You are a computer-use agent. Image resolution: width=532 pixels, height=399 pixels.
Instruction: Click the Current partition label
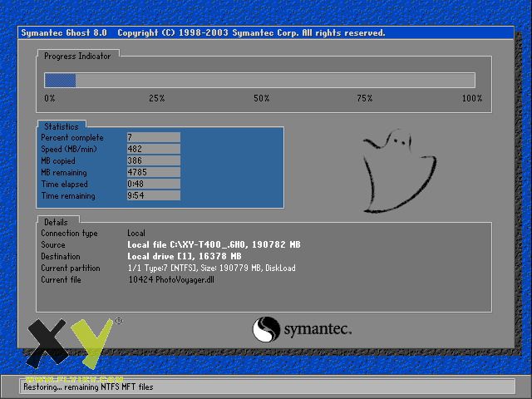coord(71,268)
